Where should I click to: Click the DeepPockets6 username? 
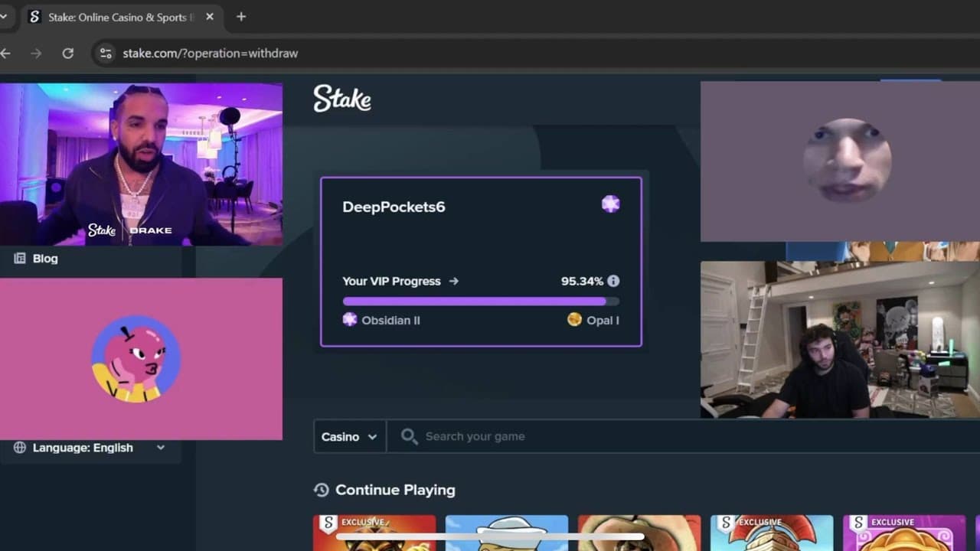(x=394, y=207)
